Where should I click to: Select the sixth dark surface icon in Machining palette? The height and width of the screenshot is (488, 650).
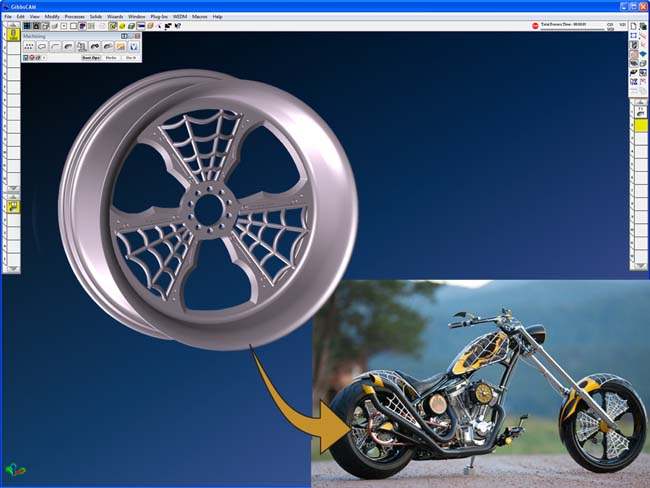[x=95, y=46]
